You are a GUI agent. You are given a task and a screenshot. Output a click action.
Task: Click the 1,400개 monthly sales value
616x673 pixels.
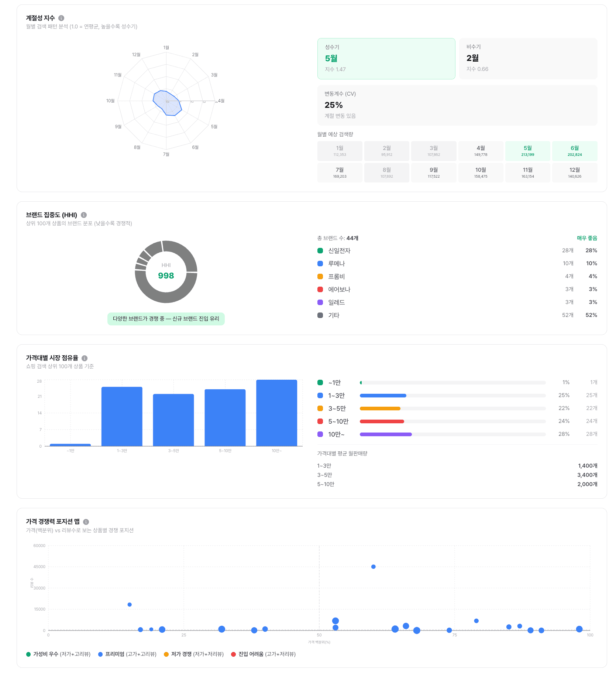click(x=588, y=466)
